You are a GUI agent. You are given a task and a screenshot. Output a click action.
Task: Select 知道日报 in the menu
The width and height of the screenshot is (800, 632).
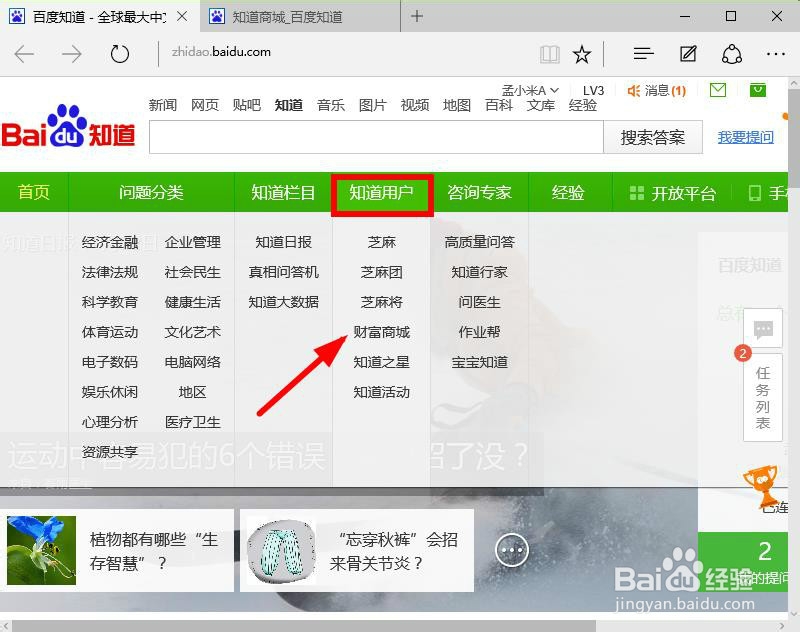click(x=284, y=242)
